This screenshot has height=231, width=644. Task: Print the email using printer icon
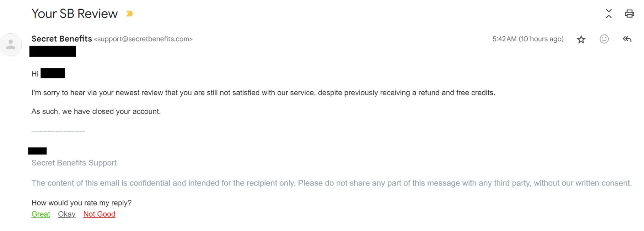click(x=629, y=14)
